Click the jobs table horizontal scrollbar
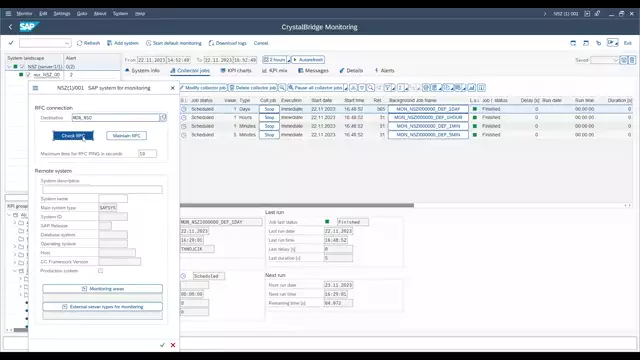The width and height of the screenshot is (640, 360). [297, 205]
